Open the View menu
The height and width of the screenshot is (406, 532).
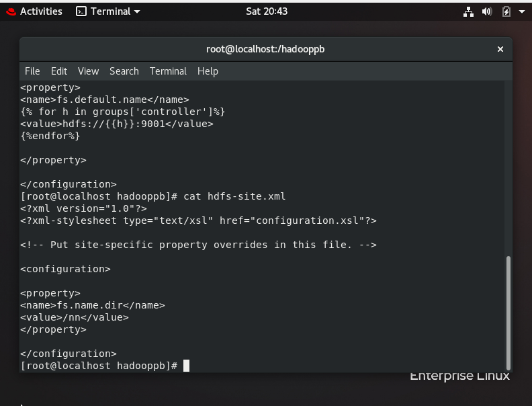[x=88, y=71]
